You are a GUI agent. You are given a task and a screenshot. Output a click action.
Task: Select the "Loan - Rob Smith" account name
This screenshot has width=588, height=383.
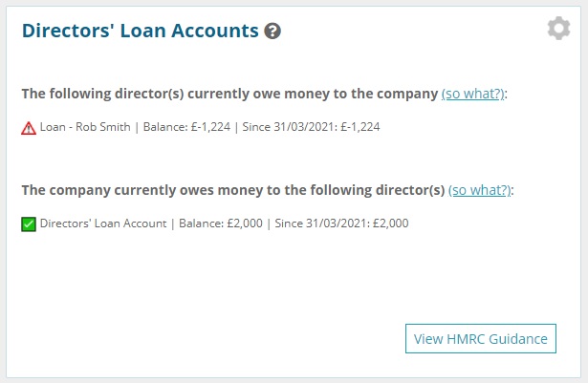pos(85,127)
